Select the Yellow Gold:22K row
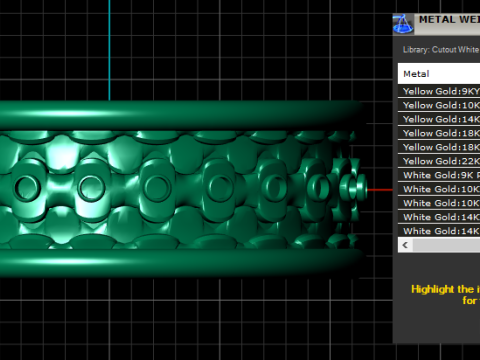 (x=439, y=161)
